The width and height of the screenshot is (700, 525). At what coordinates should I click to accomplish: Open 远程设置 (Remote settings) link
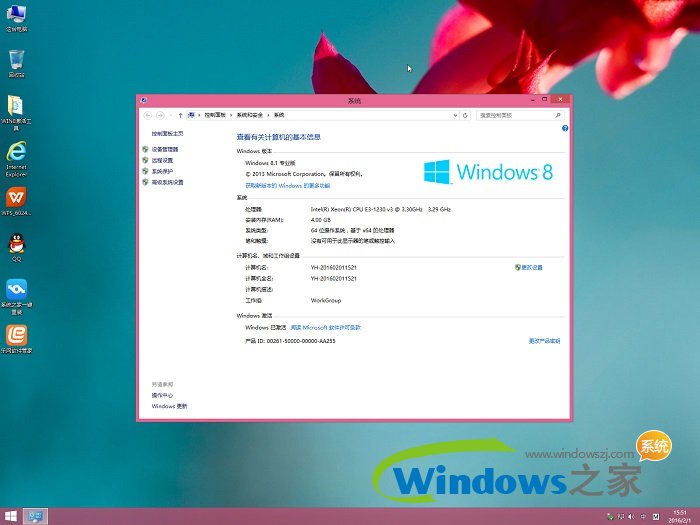click(162, 160)
